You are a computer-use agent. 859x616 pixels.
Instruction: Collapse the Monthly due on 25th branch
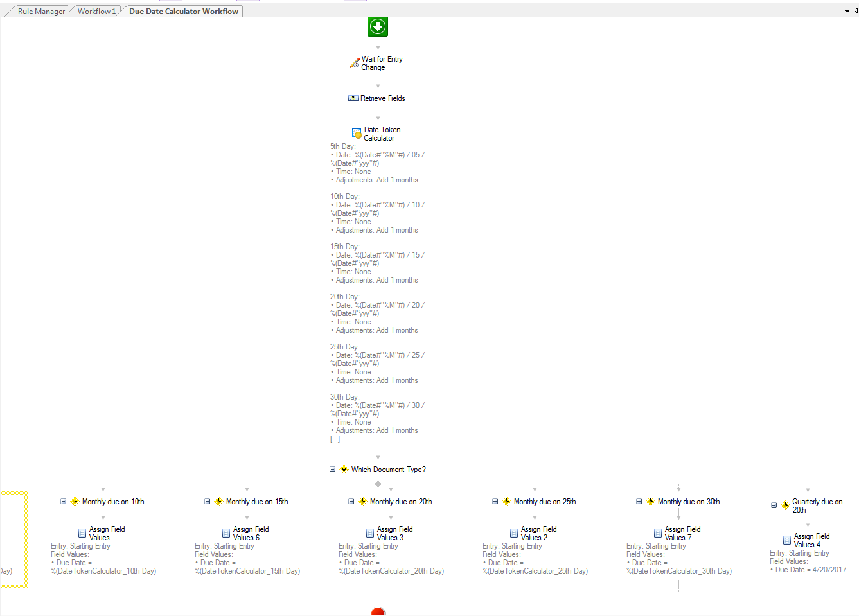[x=495, y=502]
